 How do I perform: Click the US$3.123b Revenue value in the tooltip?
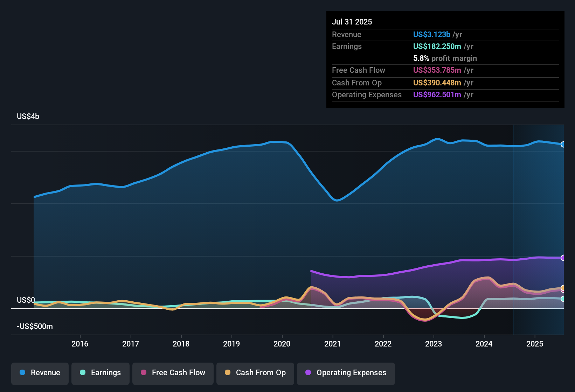432,34
